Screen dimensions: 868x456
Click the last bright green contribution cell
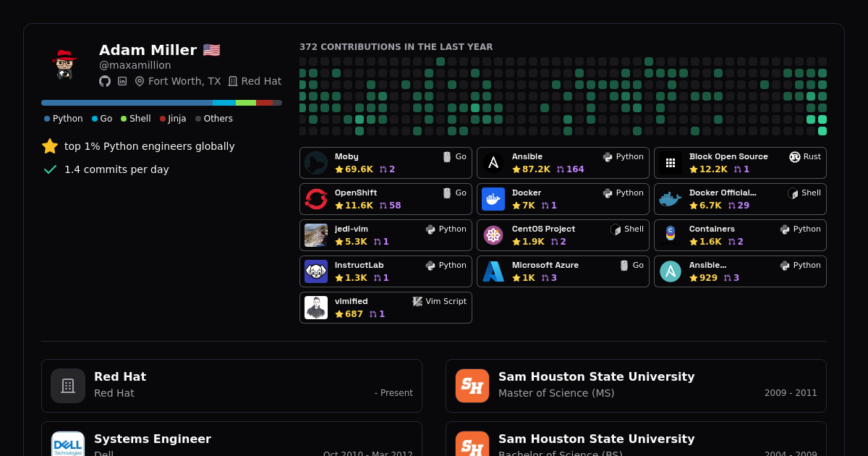click(822, 131)
